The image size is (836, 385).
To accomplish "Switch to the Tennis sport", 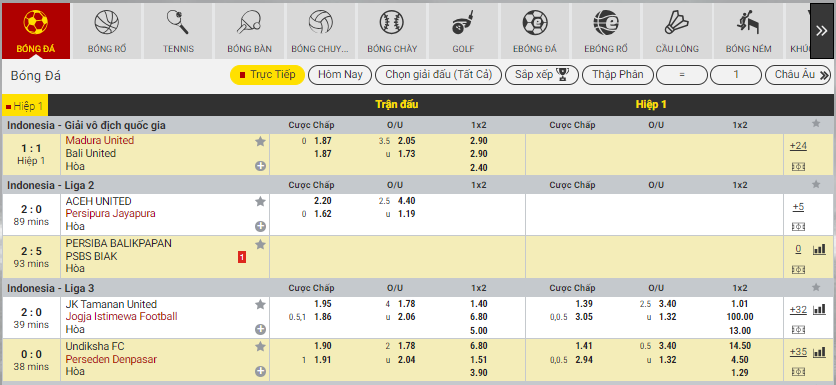I will [178, 31].
